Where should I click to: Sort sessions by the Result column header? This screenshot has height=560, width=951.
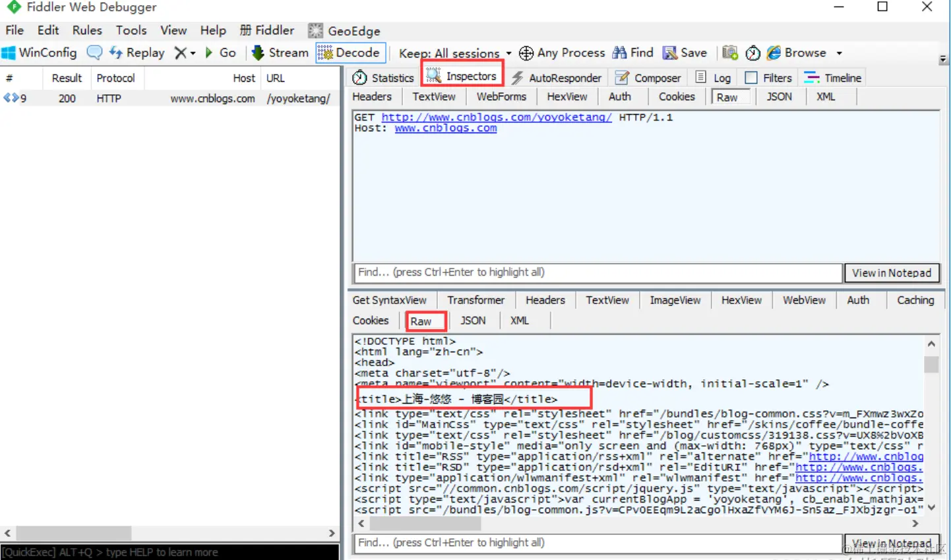pyautogui.click(x=67, y=78)
